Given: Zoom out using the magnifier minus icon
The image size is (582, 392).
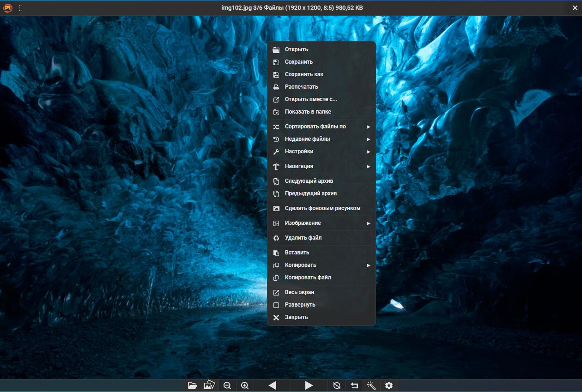Looking at the screenshot, I should point(227,386).
